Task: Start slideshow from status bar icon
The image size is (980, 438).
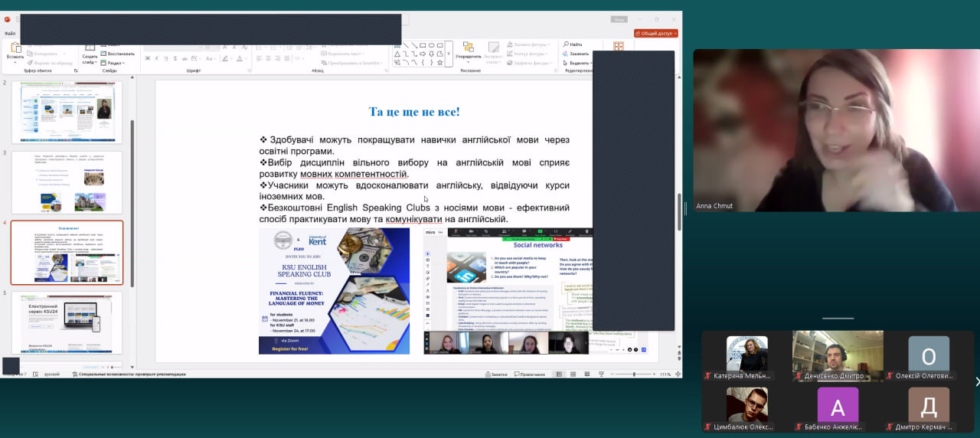Action: 601,374
